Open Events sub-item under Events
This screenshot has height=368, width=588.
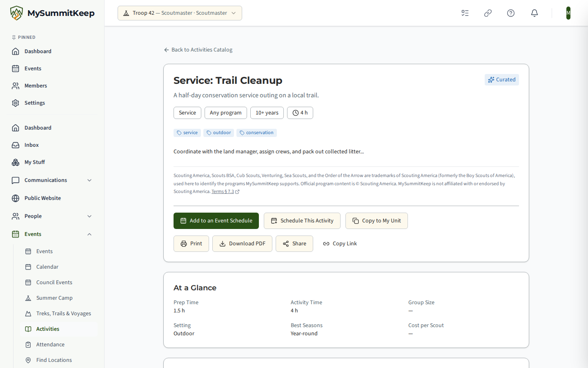click(59, 251)
